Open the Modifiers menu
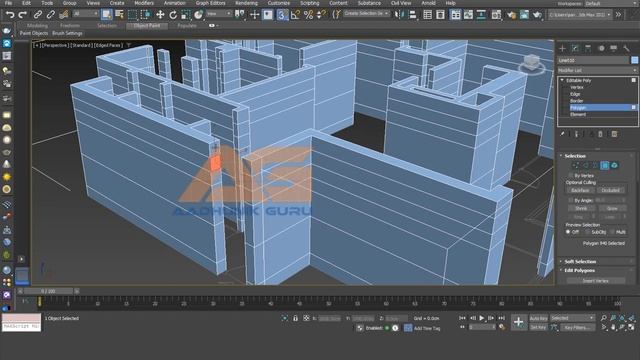 [x=144, y=3]
